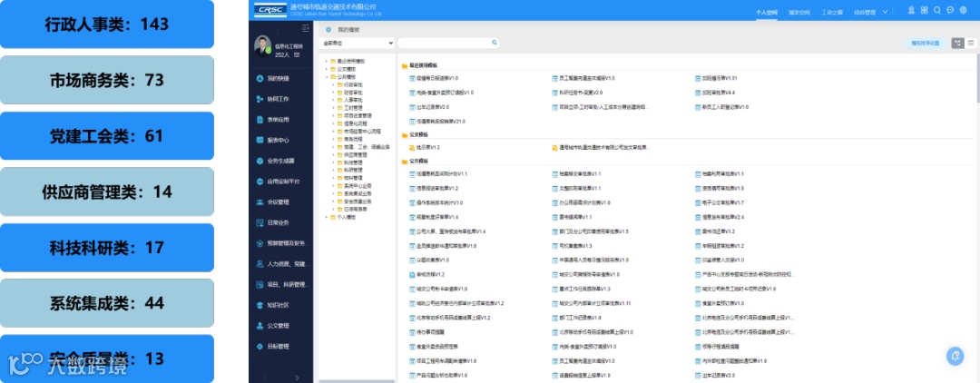Screen dimensions: 980x383
Task: Expand the 公文模板 tree node
Action: click(x=327, y=69)
